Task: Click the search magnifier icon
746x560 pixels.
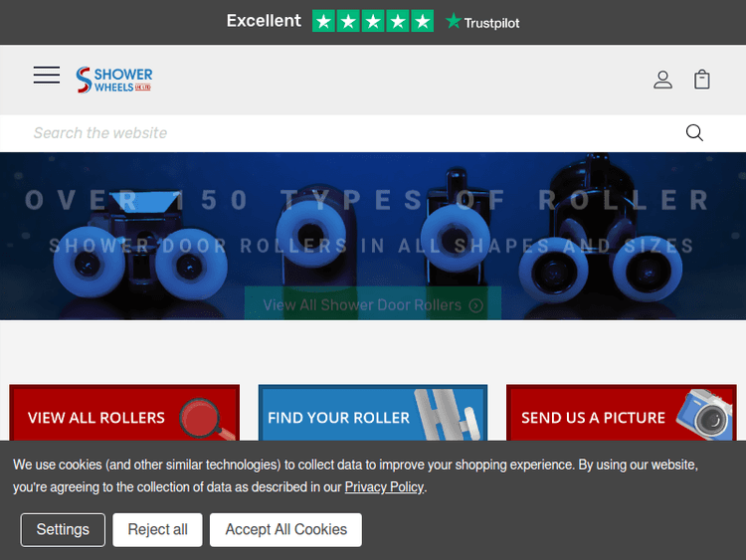Action: click(694, 133)
